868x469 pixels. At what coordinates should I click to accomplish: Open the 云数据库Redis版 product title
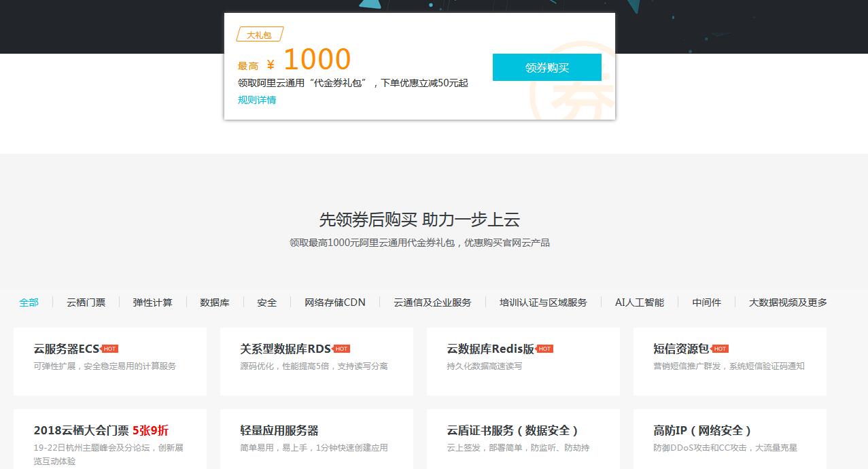(491, 349)
